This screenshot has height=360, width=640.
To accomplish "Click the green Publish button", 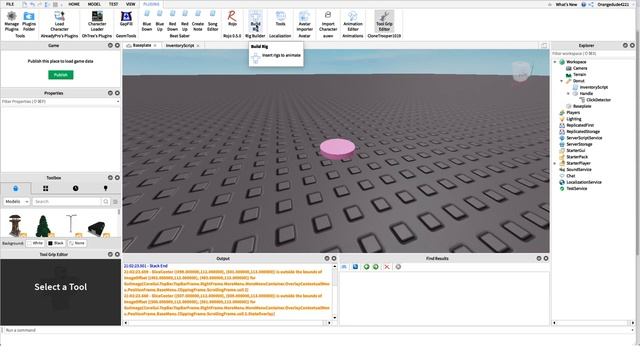I will pyautogui.click(x=61, y=75).
